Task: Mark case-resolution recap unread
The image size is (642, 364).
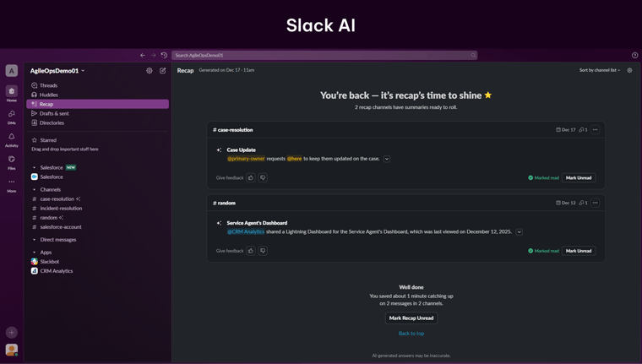Action: point(579,177)
